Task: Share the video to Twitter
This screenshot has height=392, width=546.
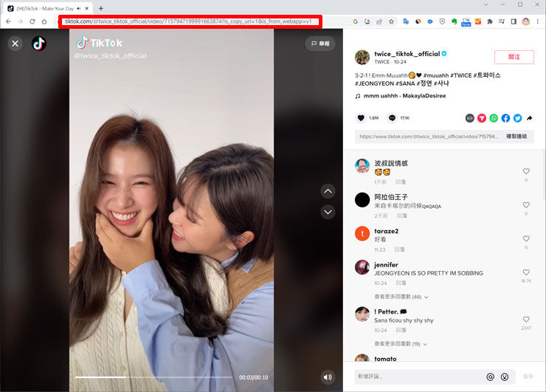Action: coord(518,118)
